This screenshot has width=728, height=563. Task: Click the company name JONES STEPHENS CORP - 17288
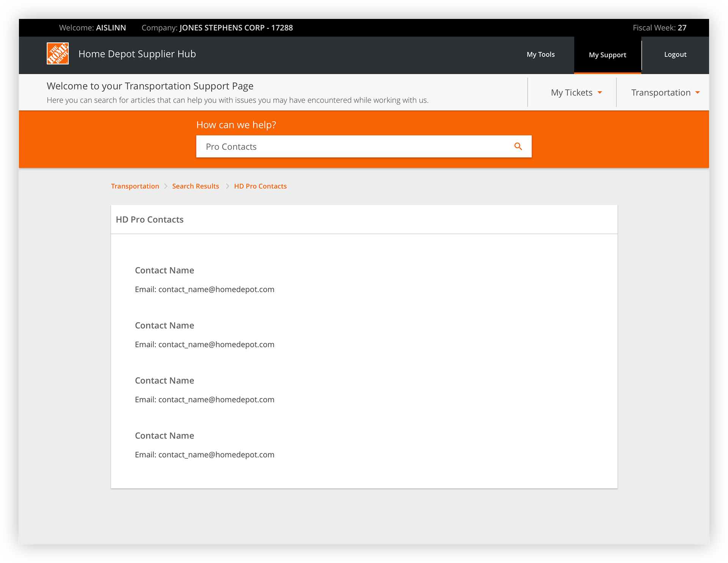[x=236, y=28]
